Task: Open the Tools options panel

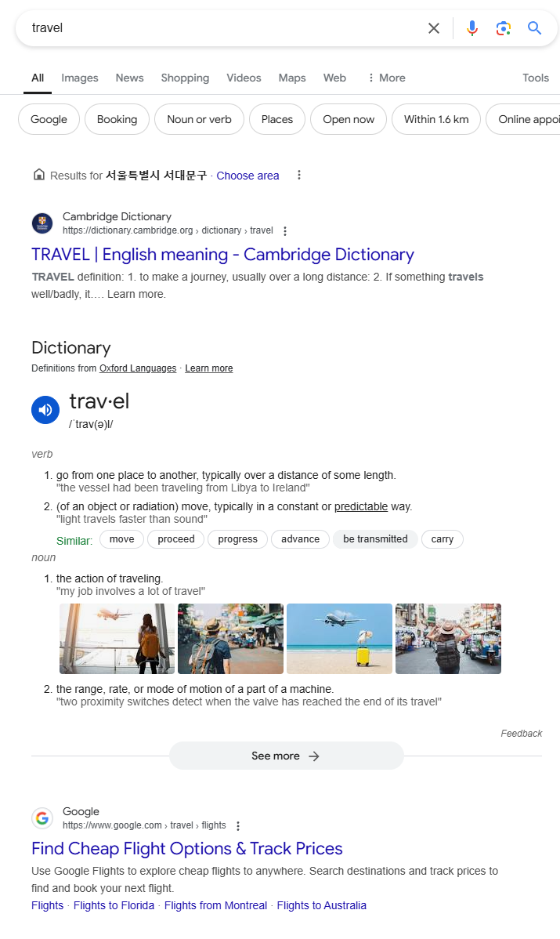Action: point(536,78)
